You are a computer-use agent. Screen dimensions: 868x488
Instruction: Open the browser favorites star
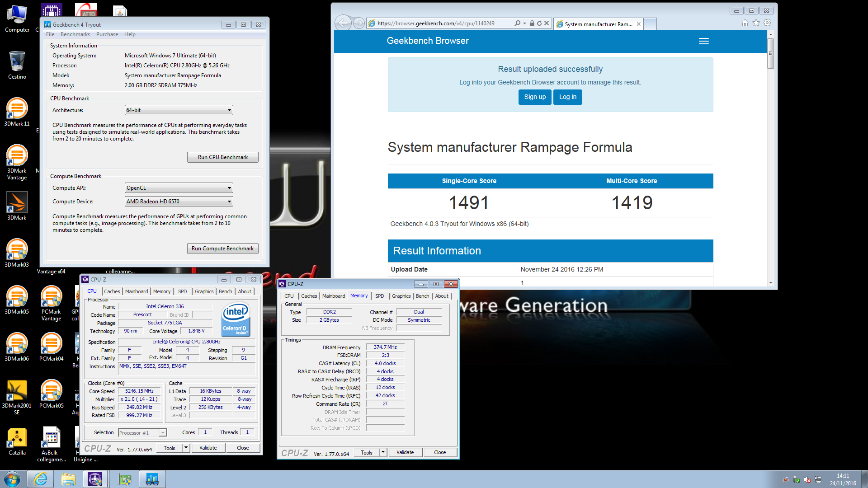[x=756, y=23]
